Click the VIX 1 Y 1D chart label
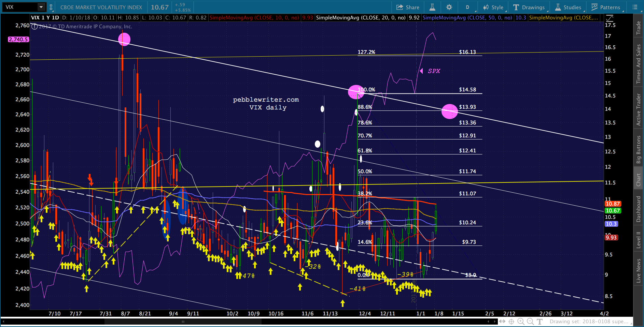The width and height of the screenshot is (644, 327). point(45,18)
